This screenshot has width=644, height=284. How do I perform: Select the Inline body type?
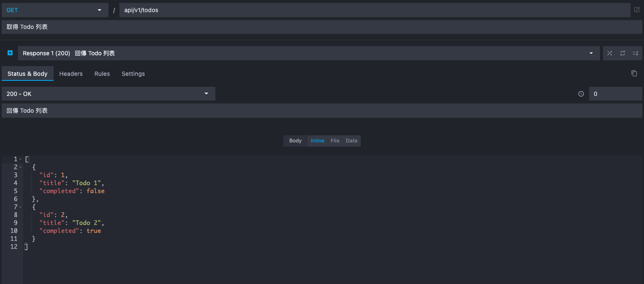pos(317,141)
